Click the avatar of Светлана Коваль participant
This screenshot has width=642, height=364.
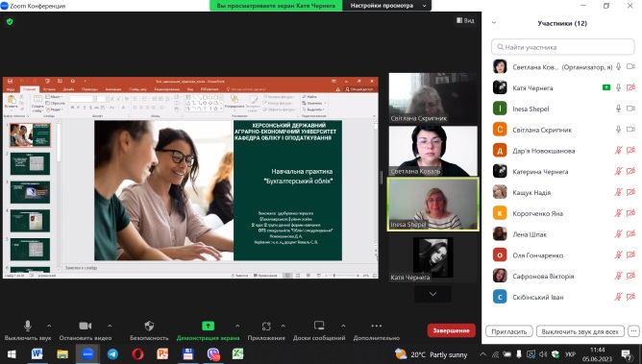pos(500,66)
